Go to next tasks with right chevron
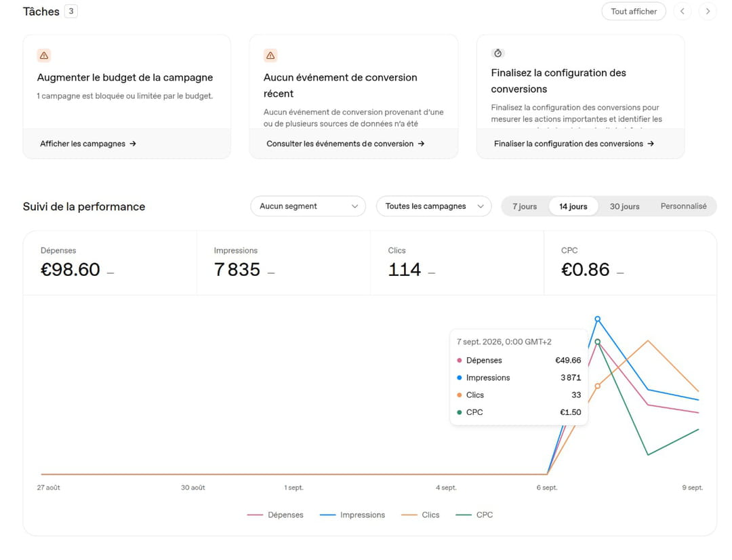The image size is (732, 560). coord(708,12)
